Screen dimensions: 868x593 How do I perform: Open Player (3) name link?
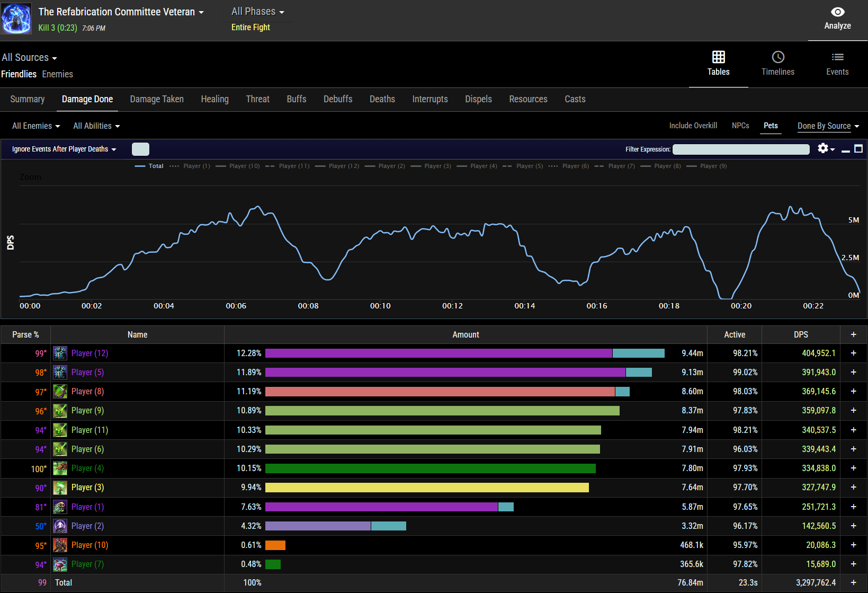coord(87,488)
